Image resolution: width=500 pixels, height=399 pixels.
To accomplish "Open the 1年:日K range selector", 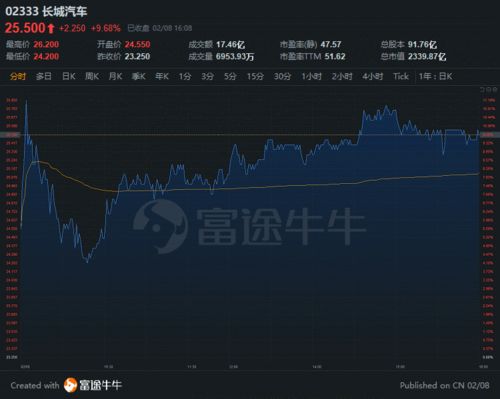I will coord(435,76).
